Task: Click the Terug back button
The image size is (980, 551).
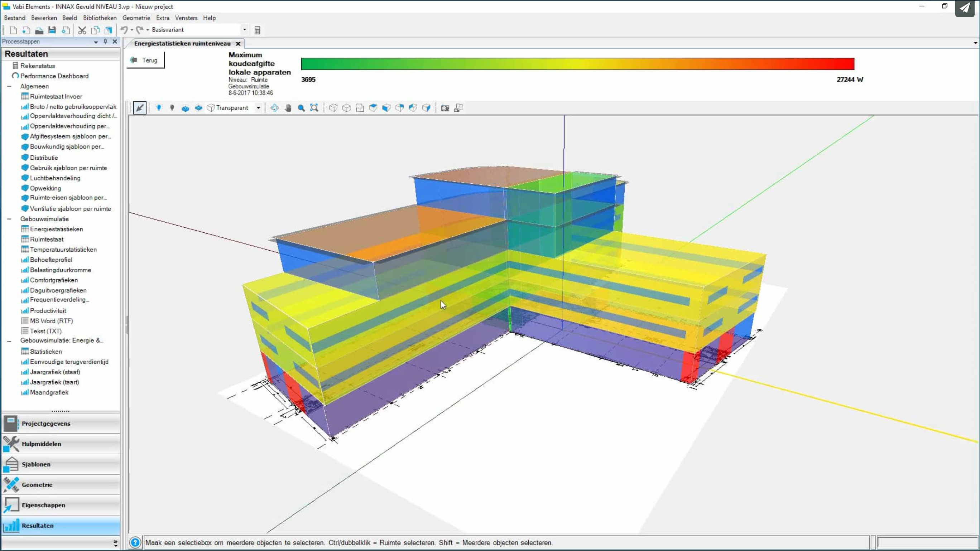Action: click(x=145, y=60)
